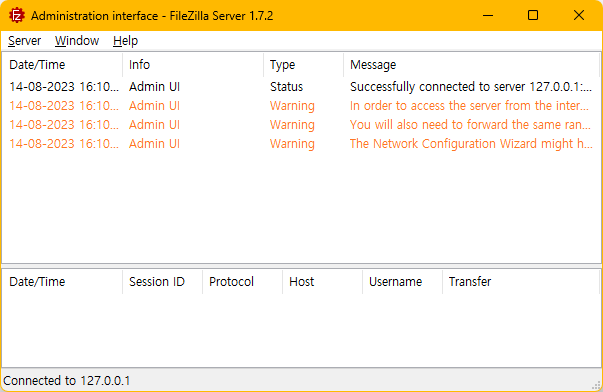Maximize the Administration interface window

point(533,15)
